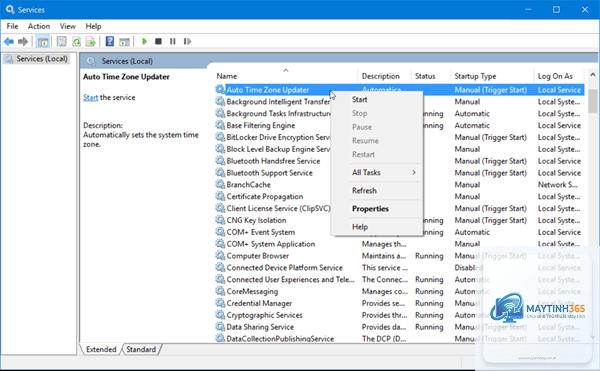The image size is (600, 371).
Task: Click gear icon beside Certificate Propagation
Action: 220,196
